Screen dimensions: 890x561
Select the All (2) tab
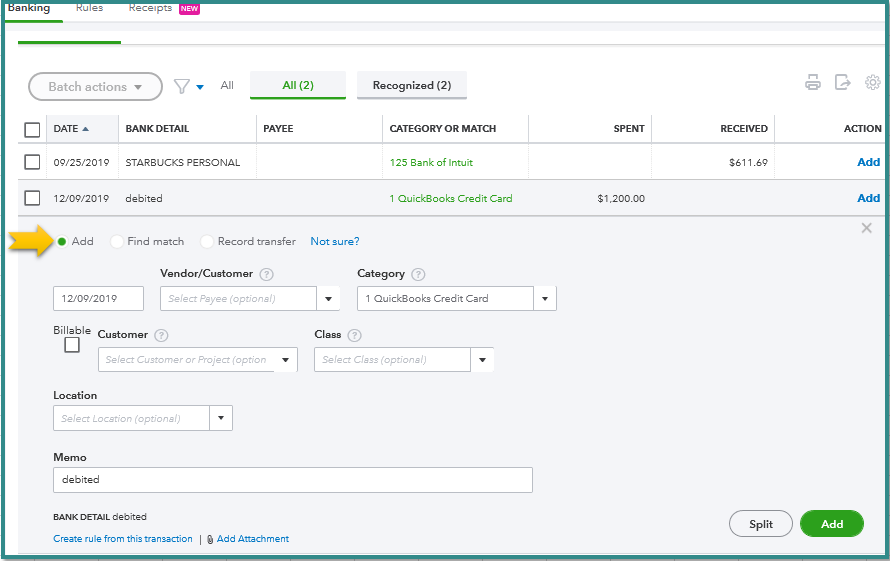pyautogui.click(x=298, y=85)
